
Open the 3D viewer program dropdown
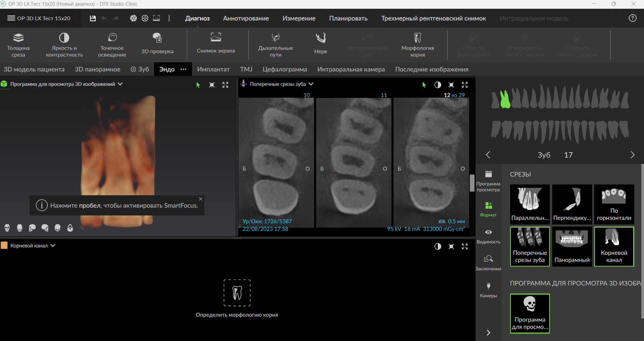[120, 84]
